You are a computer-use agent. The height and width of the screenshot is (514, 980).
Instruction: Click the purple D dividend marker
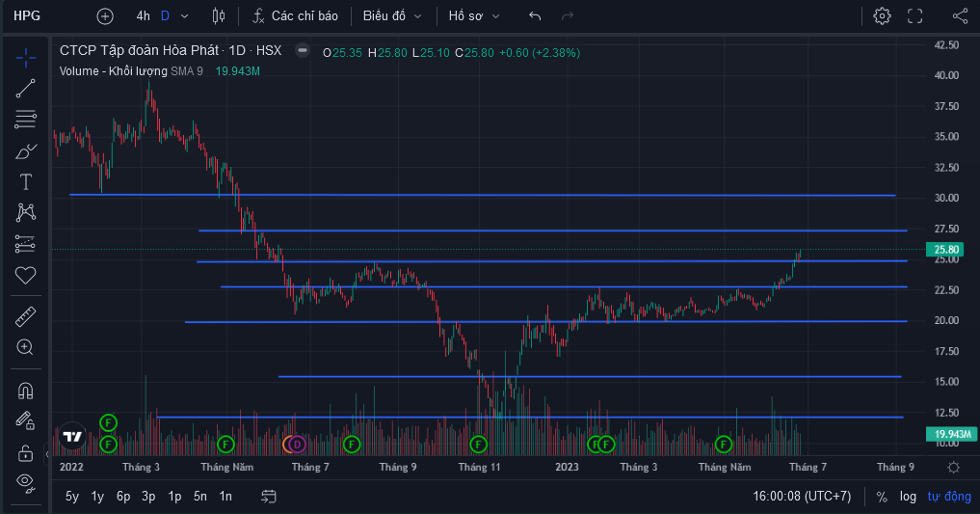coord(297,445)
